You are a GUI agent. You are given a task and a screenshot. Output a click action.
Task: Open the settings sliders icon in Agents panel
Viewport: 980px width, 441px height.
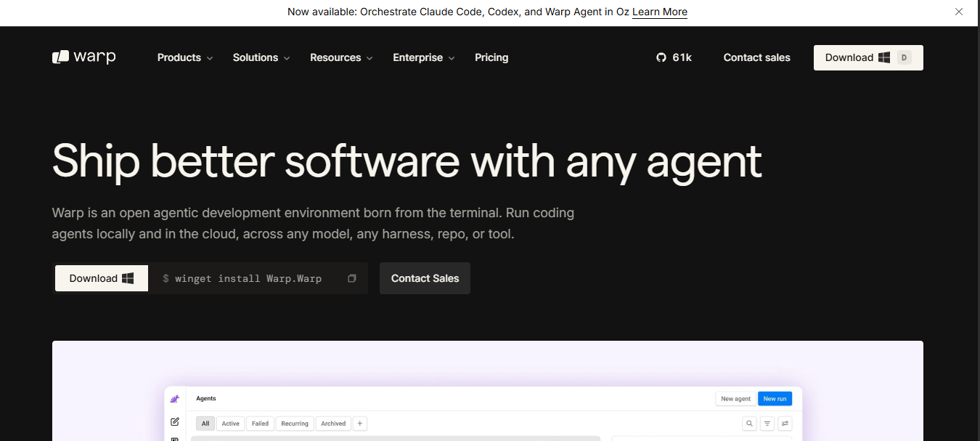(x=785, y=423)
